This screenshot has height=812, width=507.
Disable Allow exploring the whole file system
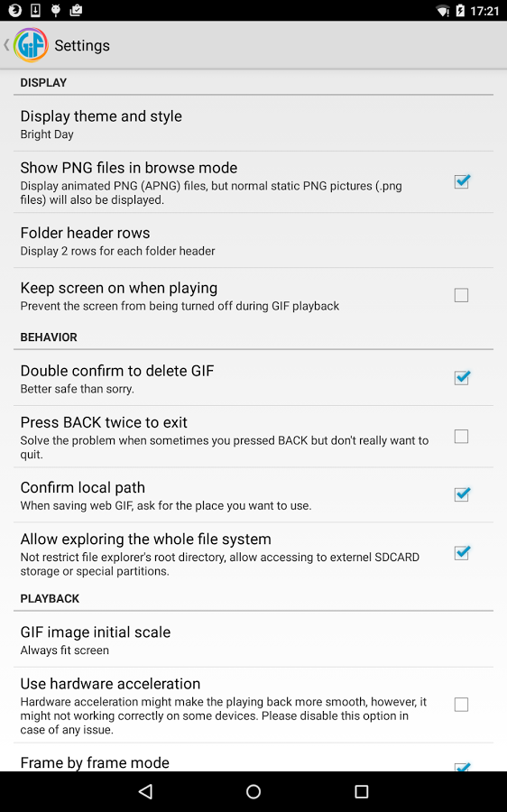point(461,552)
